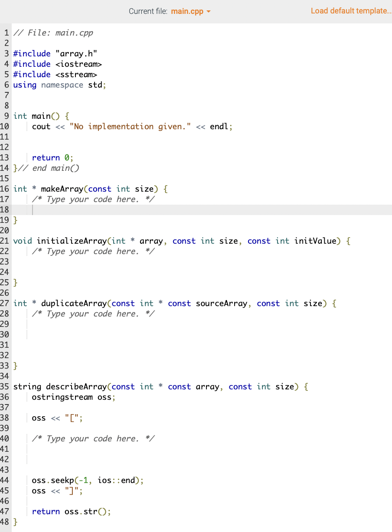Click the closing brace on line 48
The width and height of the screenshot is (392, 532).
[x=15, y=522]
